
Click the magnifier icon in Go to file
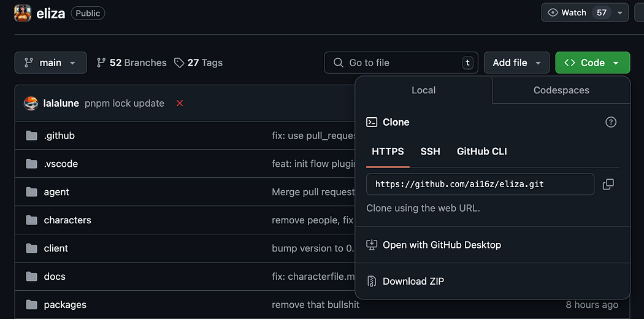point(338,63)
